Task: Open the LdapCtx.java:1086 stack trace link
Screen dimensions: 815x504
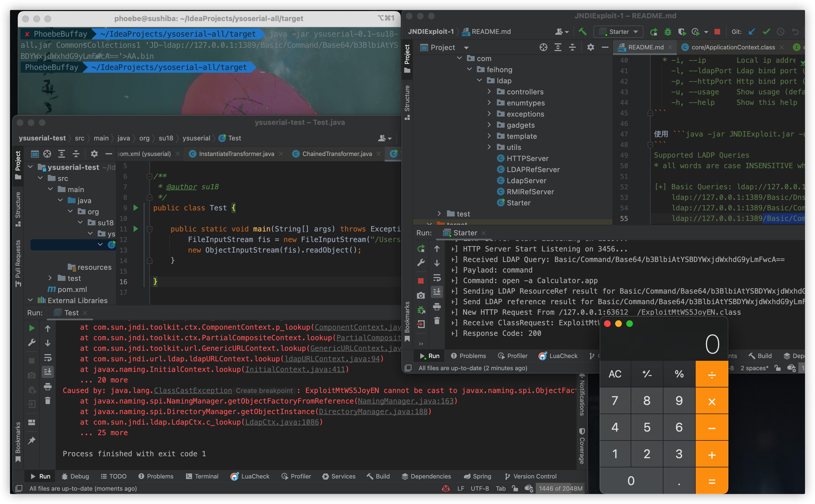Action: [x=282, y=422]
